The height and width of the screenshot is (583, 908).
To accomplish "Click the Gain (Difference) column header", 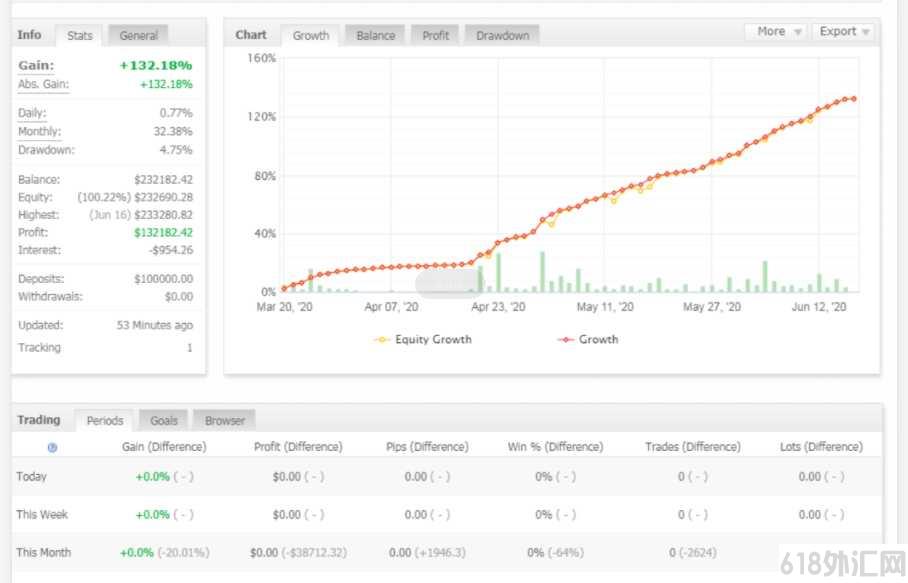I will click(164, 447).
